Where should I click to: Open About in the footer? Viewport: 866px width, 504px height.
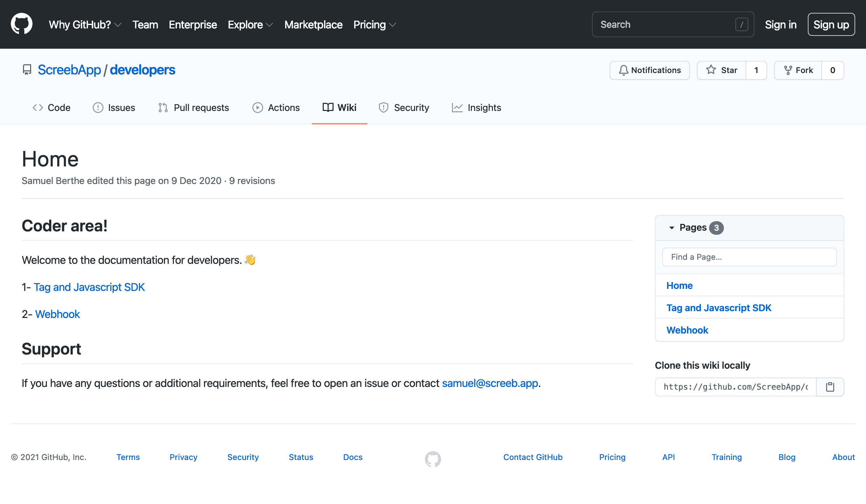point(843,457)
